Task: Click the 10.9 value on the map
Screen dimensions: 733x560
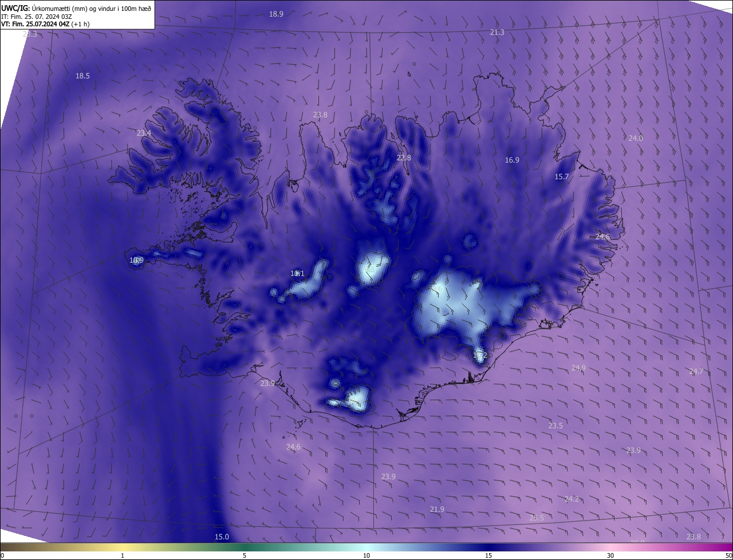Action: [136, 261]
